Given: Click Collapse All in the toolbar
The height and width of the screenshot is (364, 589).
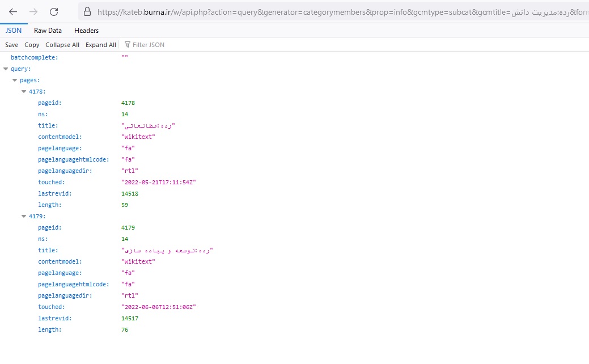Looking at the screenshot, I should (x=62, y=45).
